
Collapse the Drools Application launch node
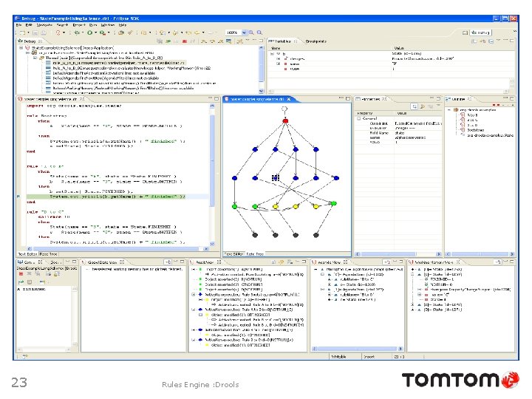pyautogui.click(x=21, y=48)
